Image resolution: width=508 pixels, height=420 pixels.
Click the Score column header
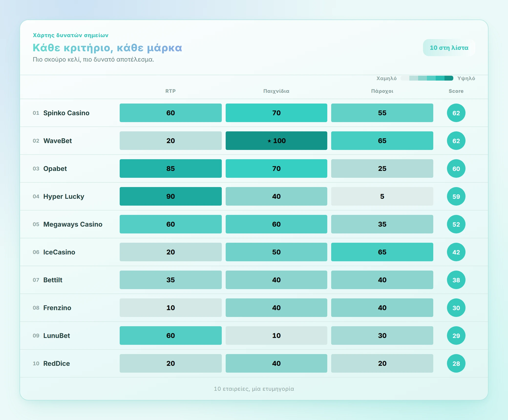point(456,91)
